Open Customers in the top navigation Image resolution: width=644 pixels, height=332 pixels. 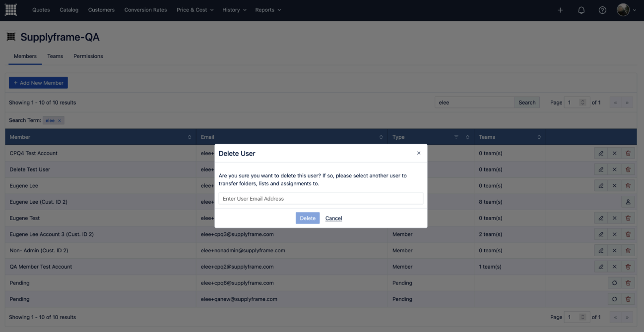click(101, 10)
